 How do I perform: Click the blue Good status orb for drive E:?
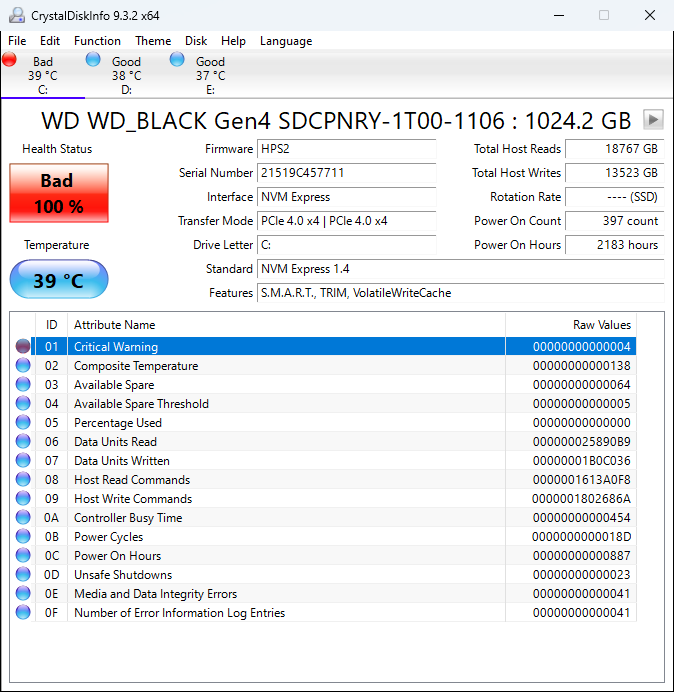coord(177,59)
